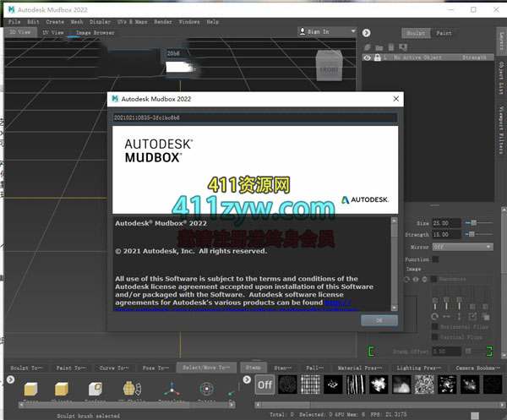This screenshot has height=420, width=507.
Task: Click the new layer icon in Layers panel
Action: click(x=368, y=46)
